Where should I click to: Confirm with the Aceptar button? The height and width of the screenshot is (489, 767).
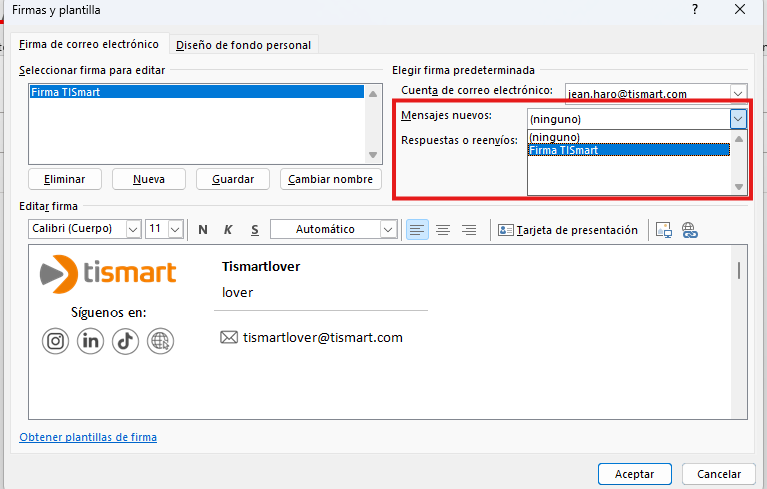(x=634, y=474)
